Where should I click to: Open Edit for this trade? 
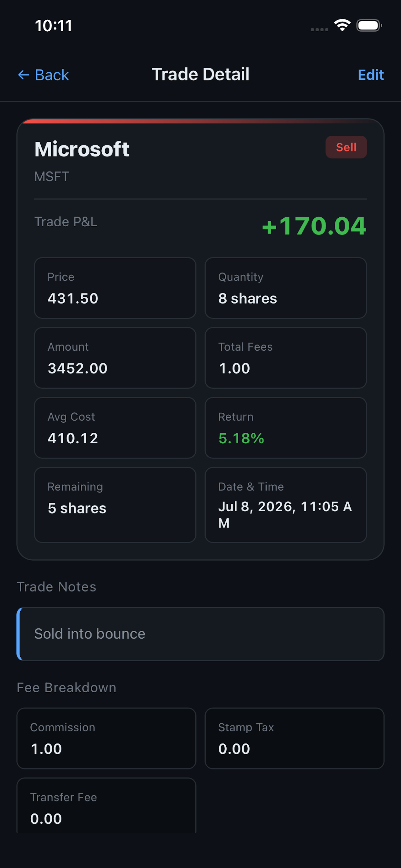[x=371, y=75]
